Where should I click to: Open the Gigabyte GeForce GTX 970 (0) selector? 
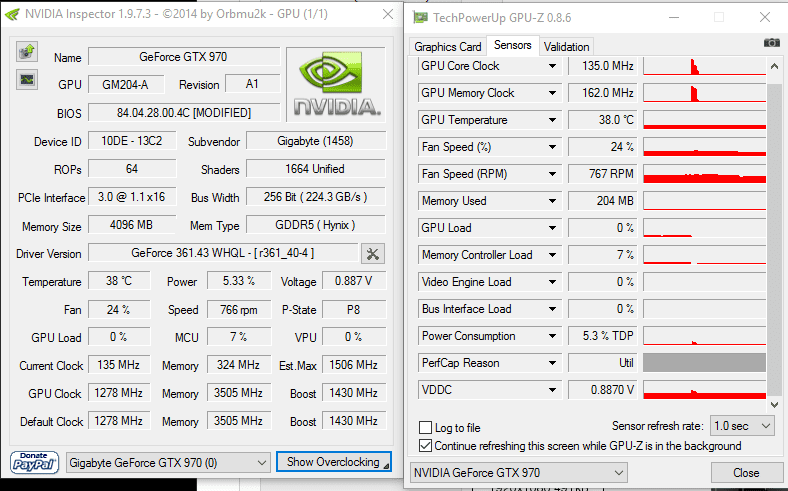[168, 462]
